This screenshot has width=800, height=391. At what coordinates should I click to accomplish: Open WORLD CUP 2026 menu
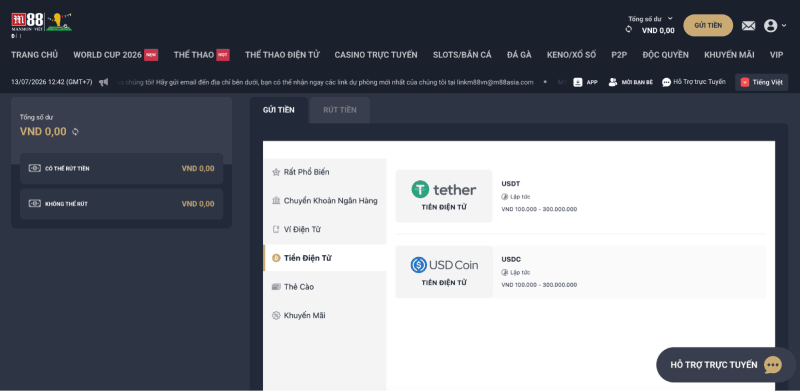[108, 55]
